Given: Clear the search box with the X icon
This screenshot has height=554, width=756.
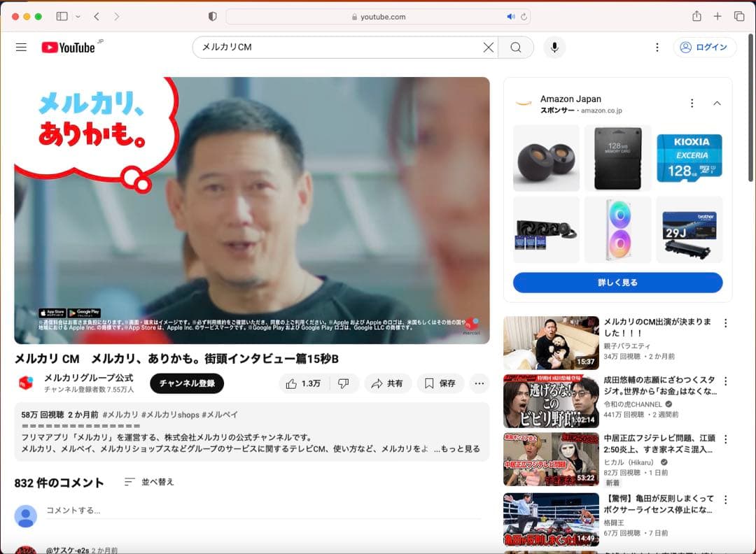Looking at the screenshot, I should (488, 48).
